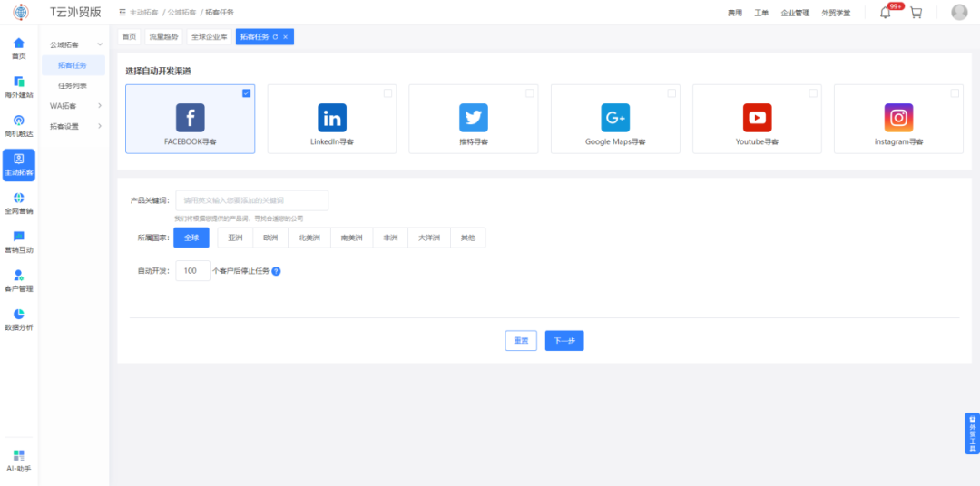Screen dimensions: 980x486
Task: Open 营销互动 sidebar section
Action: tap(19, 242)
